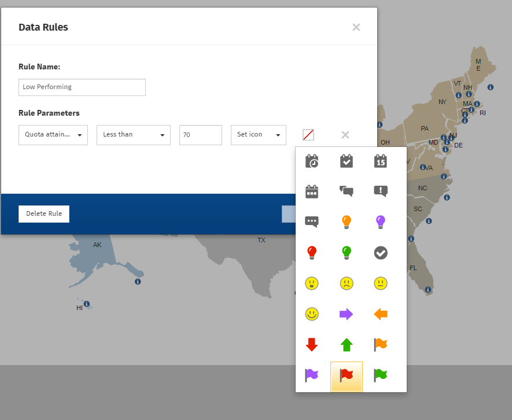Select the purple right arrow icon
Image resolution: width=512 pixels, height=420 pixels.
346,314
